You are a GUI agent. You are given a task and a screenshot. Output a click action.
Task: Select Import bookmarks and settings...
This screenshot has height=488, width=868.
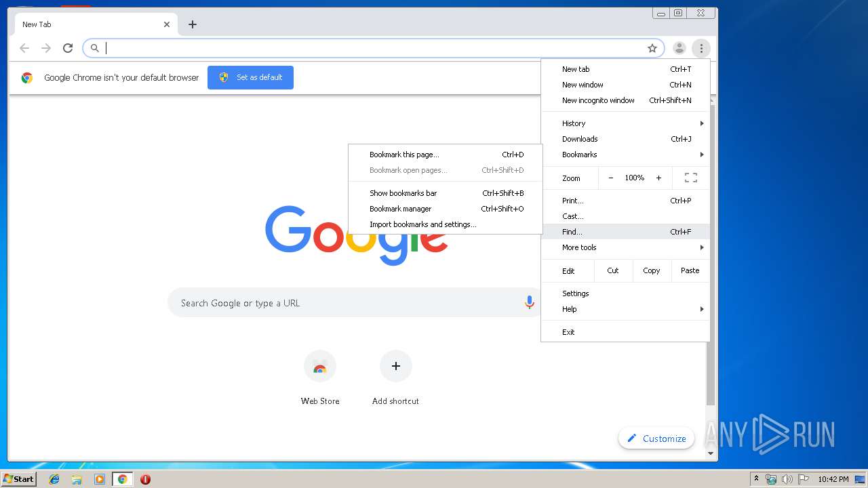tap(446, 224)
